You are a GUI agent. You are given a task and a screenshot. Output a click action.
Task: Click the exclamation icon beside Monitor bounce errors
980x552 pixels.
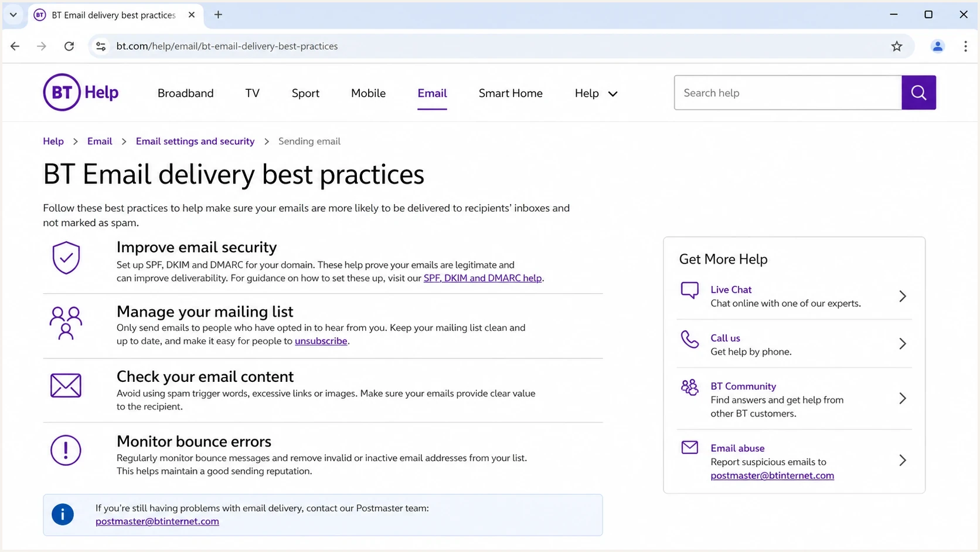[x=66, y=451]
